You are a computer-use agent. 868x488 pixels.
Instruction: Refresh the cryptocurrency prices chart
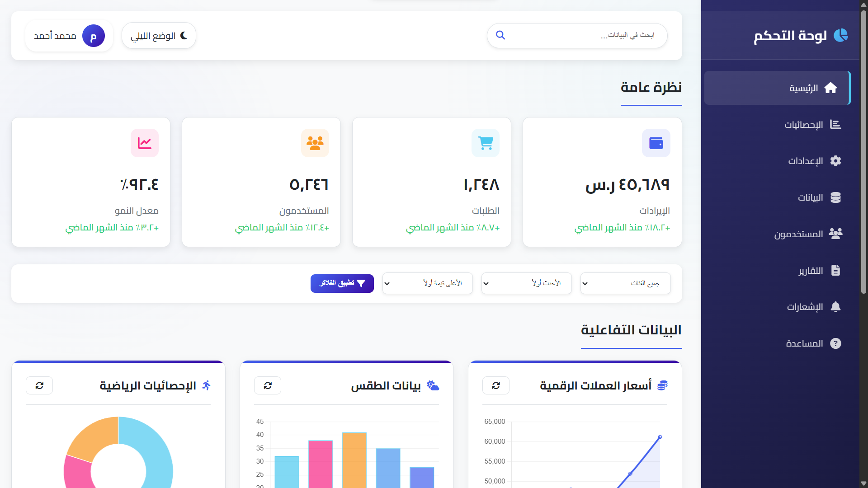(x=496, y=385)
